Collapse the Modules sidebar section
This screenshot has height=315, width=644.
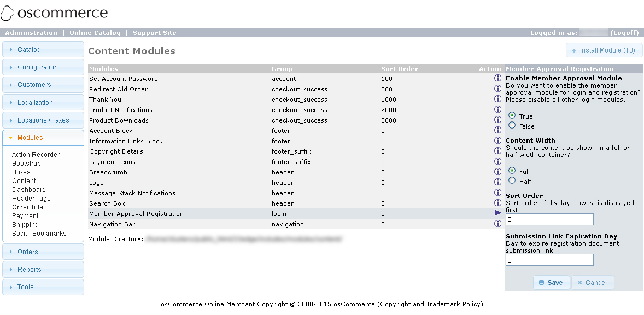(43, 138)
